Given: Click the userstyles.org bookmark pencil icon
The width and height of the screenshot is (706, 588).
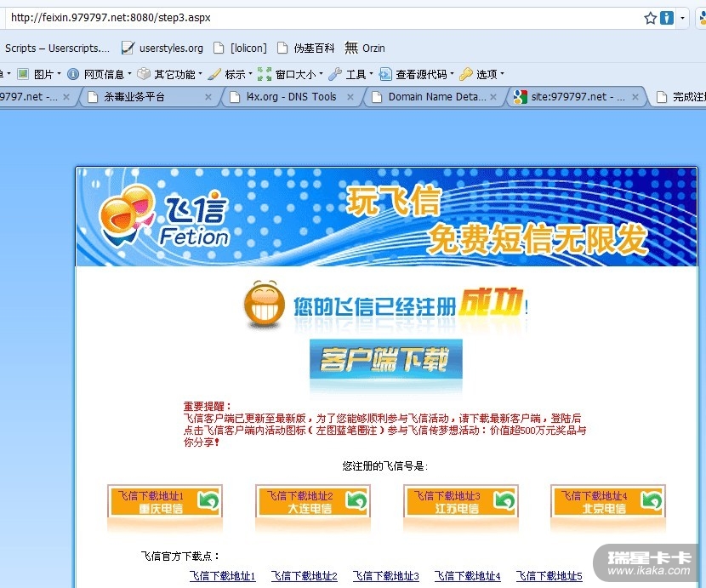Looking at the screenshot, I should (x=128, y=49).
